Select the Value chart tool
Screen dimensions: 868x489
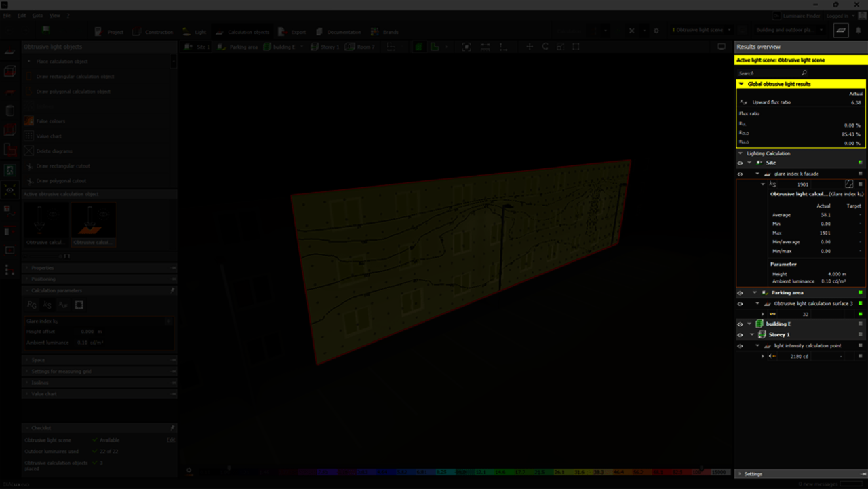pyautogui.click(x=28, y=136)
